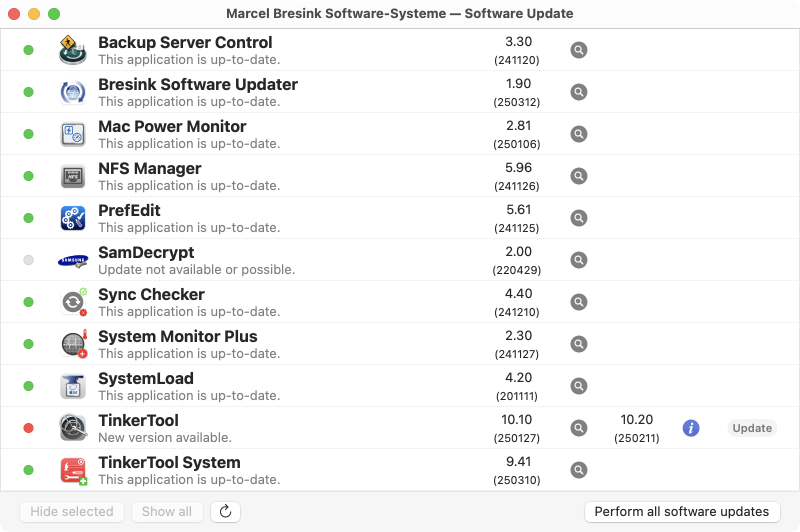Select the SamDecrypt row title
Viewport: 800px width, 532px height.
point(146,252)
